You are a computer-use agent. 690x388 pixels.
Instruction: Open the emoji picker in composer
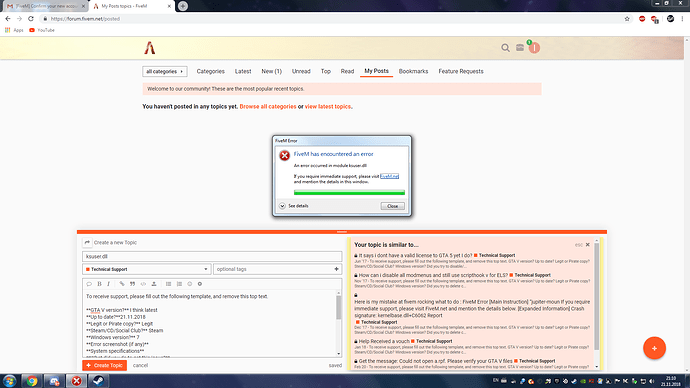(x=190, y=284)
